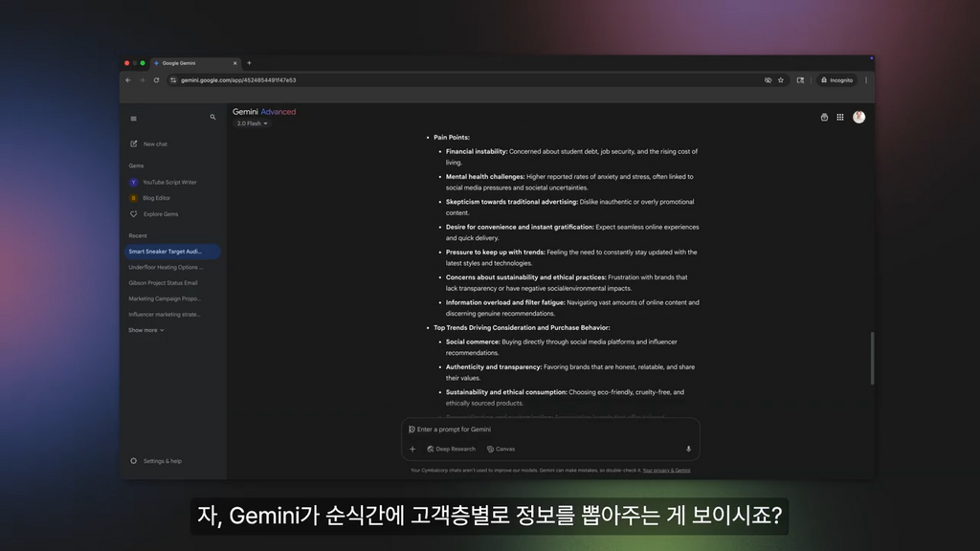Click "Concerns about sustainability and ethical practices:"

click(525, 277)
